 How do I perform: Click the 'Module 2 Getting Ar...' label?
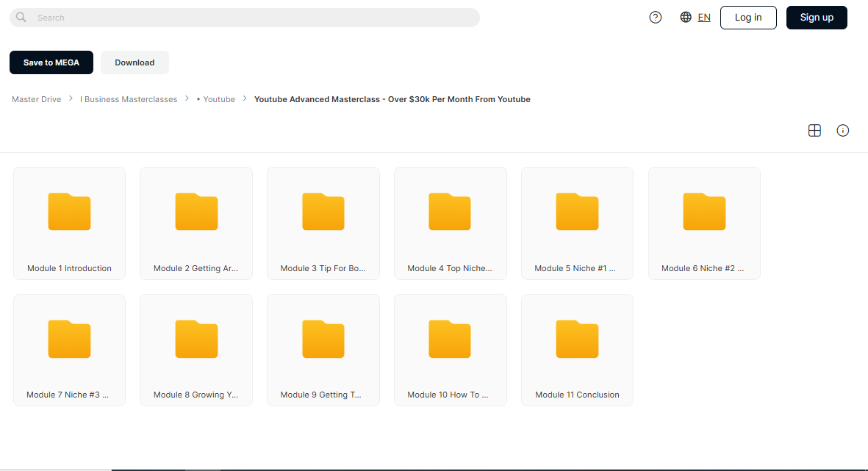click(x=196, y=268)
